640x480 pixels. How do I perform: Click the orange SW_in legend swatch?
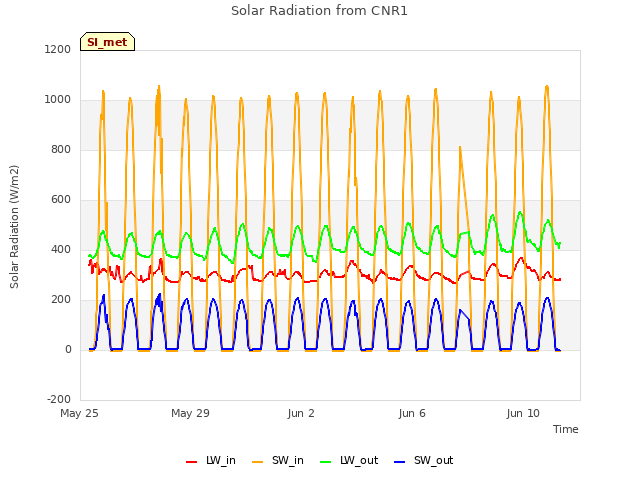(x=258, y=462)
